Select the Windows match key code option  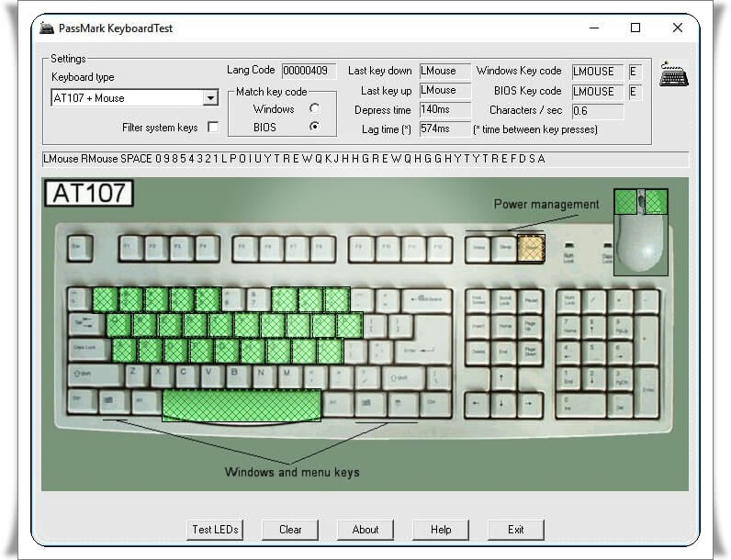315,108
